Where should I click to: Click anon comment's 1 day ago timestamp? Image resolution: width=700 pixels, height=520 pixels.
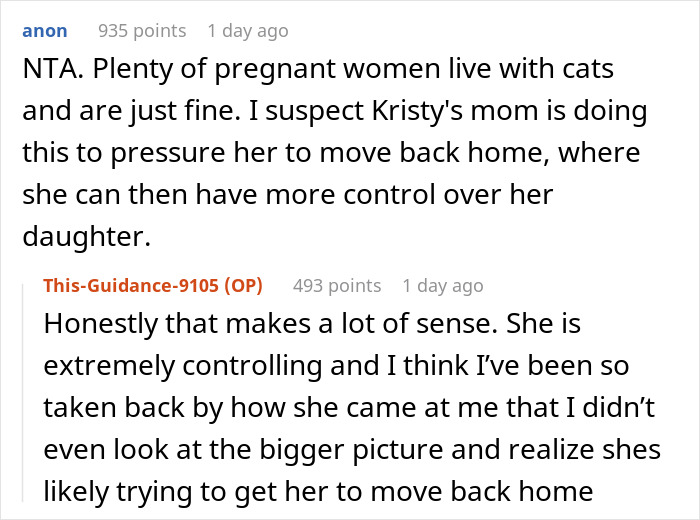click(x=248, y=31)
